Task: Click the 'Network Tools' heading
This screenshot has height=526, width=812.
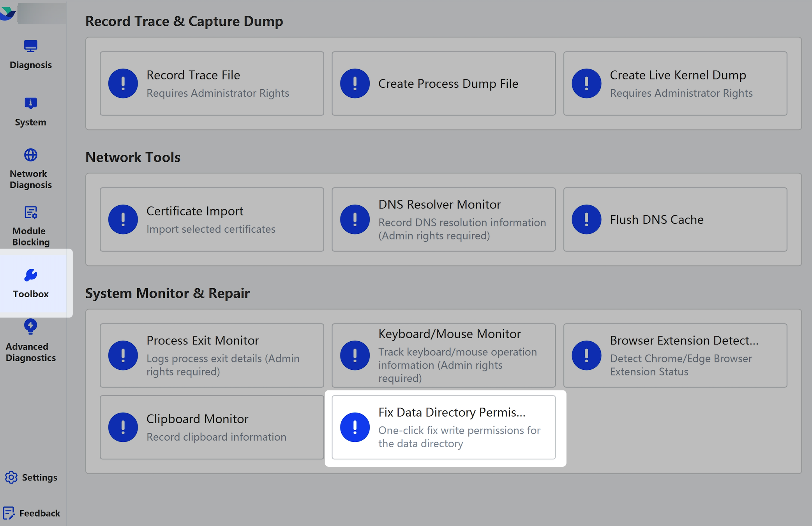Action: click(x=133, y=157)
